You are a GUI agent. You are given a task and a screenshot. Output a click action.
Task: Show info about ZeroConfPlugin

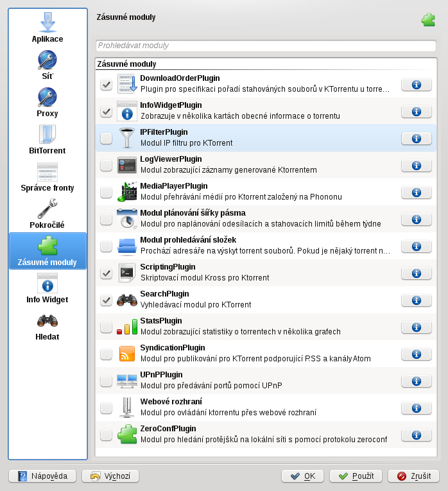point(417,435)
